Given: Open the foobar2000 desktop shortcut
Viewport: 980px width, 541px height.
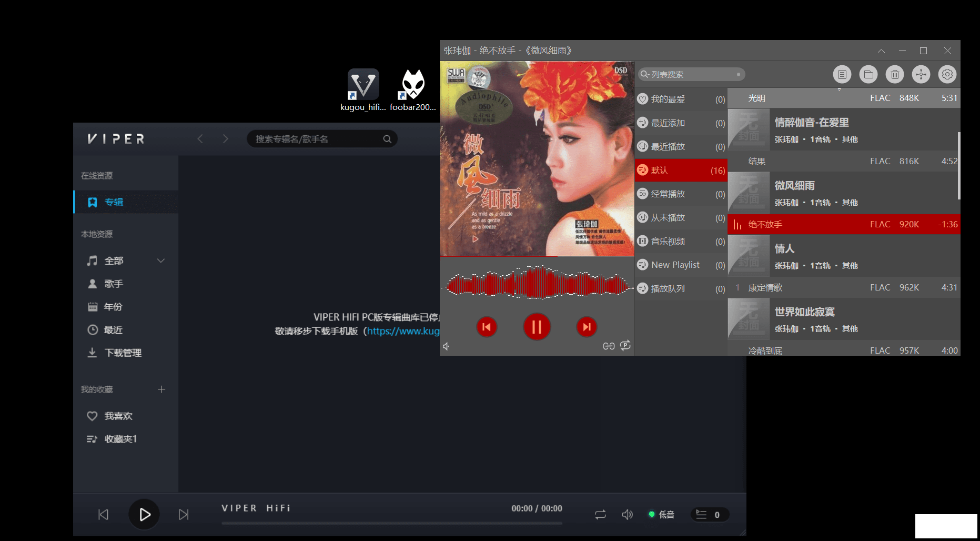Looking at the screenshot, I should [413, 91].
